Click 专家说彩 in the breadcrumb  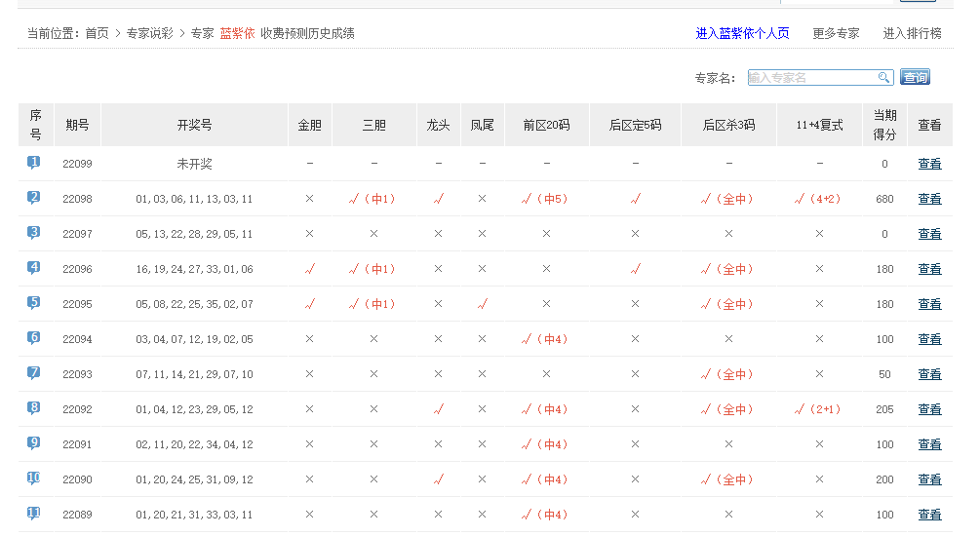click(149, 33)
